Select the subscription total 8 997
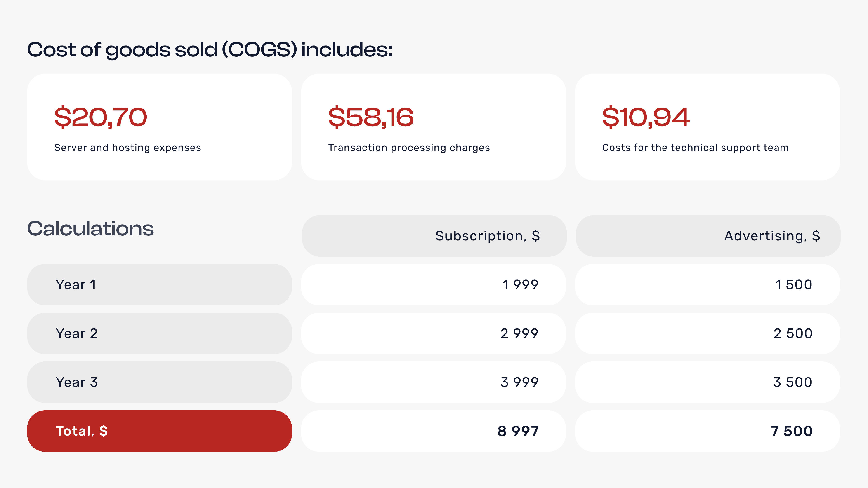 (518, 431)
